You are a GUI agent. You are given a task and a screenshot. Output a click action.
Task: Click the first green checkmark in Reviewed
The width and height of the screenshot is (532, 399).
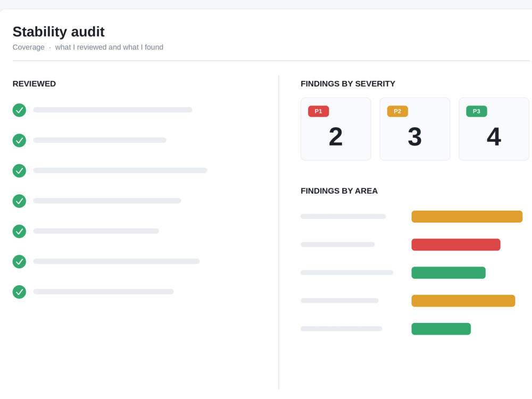[x=19, y=110]
